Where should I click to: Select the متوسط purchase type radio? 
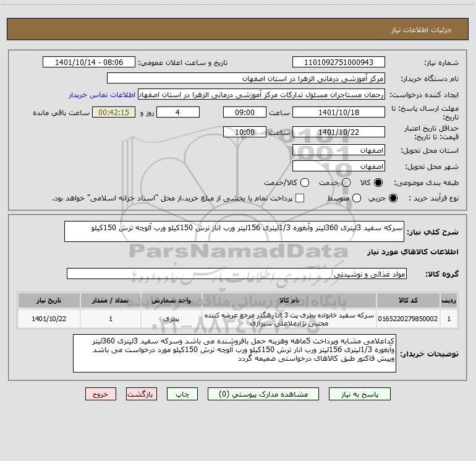click(357, 198)
